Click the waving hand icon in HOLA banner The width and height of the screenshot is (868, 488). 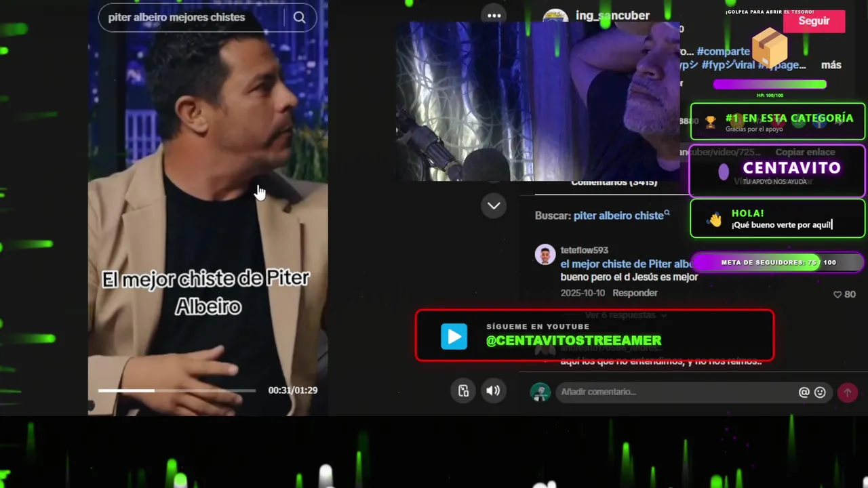coord(714,219)
